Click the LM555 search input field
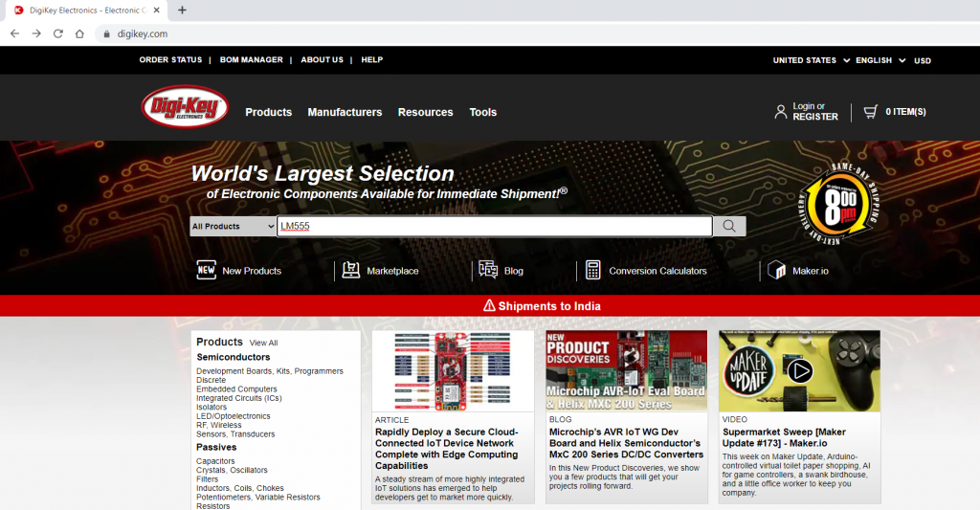 (495, 226)
